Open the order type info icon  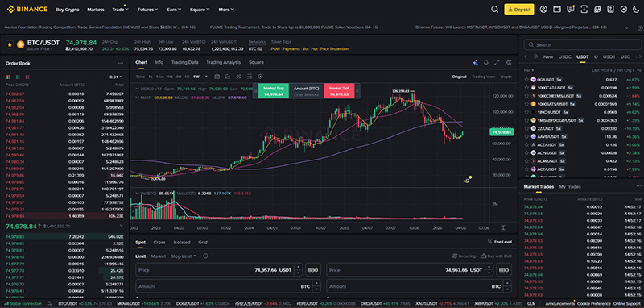(205, 256)
